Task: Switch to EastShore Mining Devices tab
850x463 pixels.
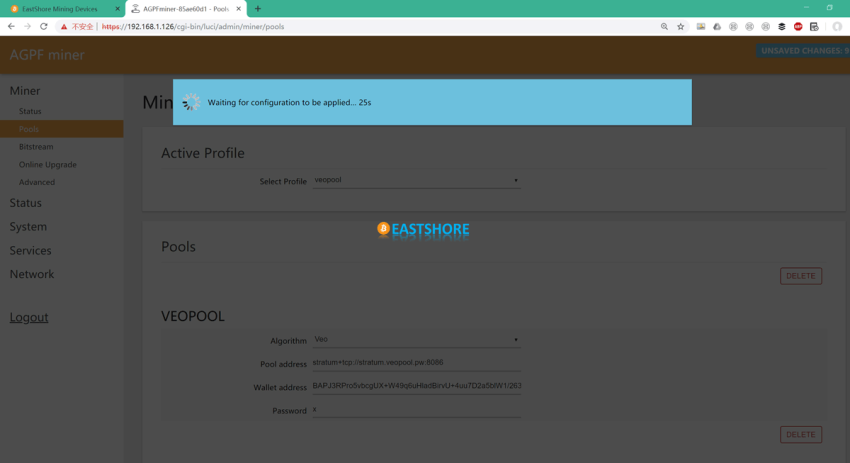Action: [60, 9]
